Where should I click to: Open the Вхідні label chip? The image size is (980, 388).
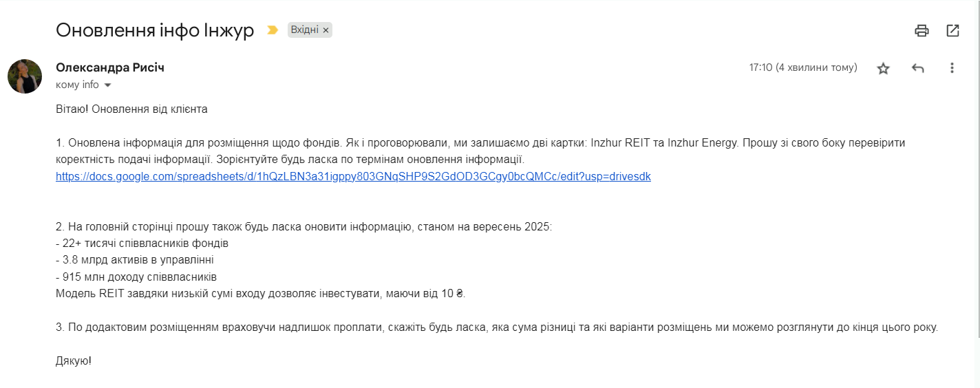[x=304, y=30]
